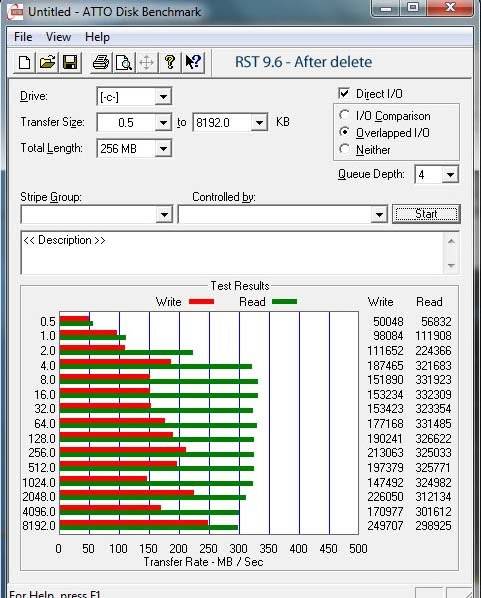The image size is (481, 598).
Task: Toggle the Direct I/O checkbox
Action: tap(344, 93)
